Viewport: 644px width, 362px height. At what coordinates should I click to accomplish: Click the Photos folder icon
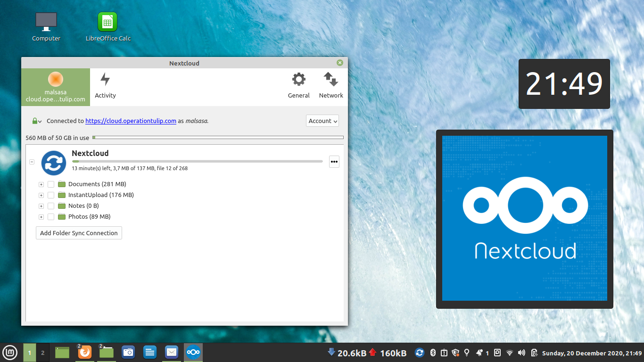pyautogui.click(x=62, y=217)
